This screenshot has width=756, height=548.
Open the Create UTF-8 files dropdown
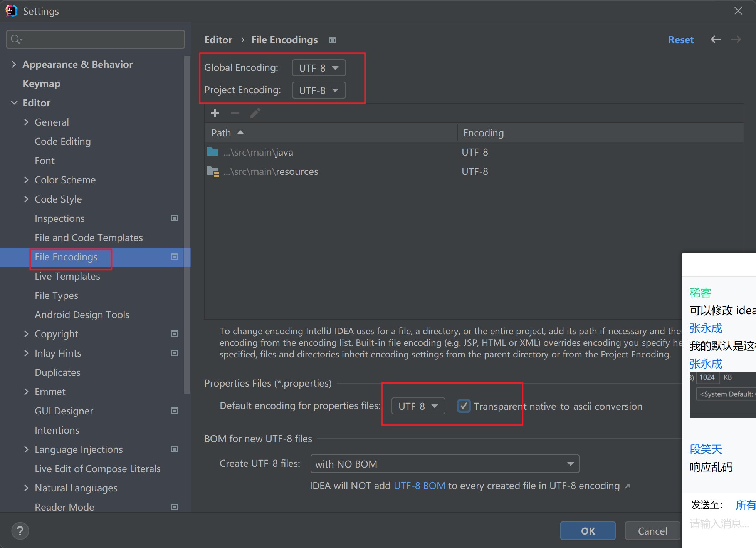click(445, 464)
